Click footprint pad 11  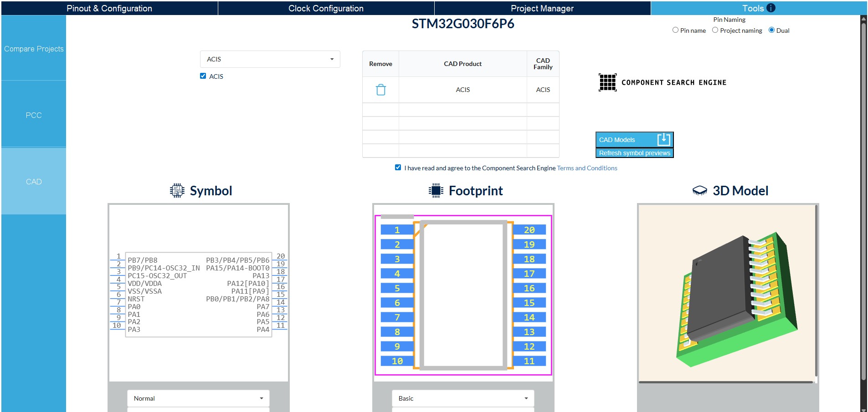click(x=529, y=361)
